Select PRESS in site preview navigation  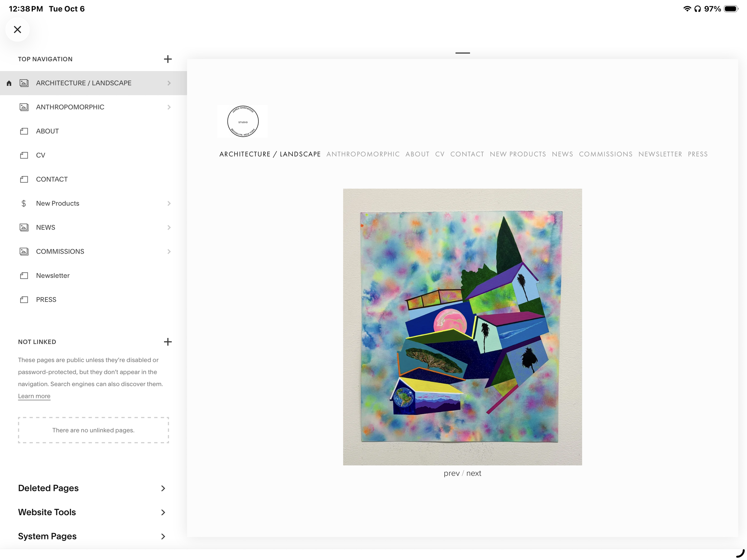click(698, 154)
